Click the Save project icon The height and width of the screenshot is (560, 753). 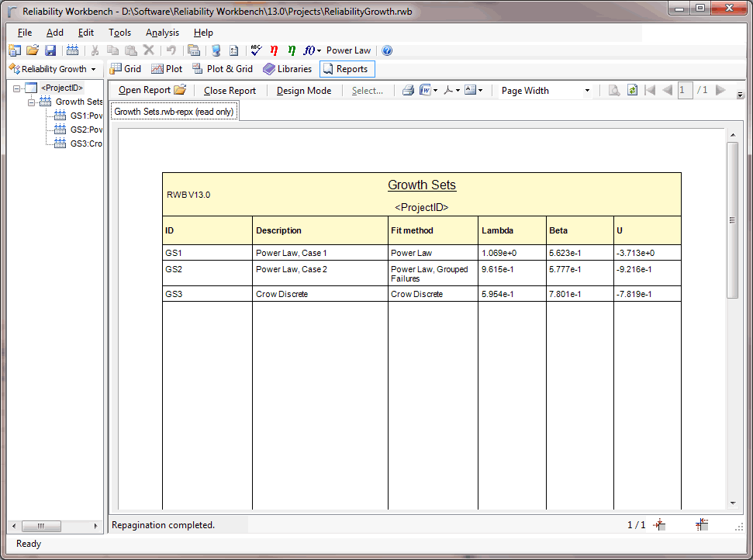pyautogui.click(x=50, y=50)
